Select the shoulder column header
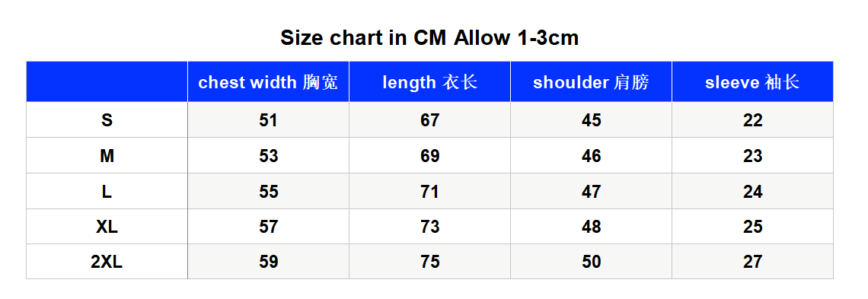 (591, 82)
